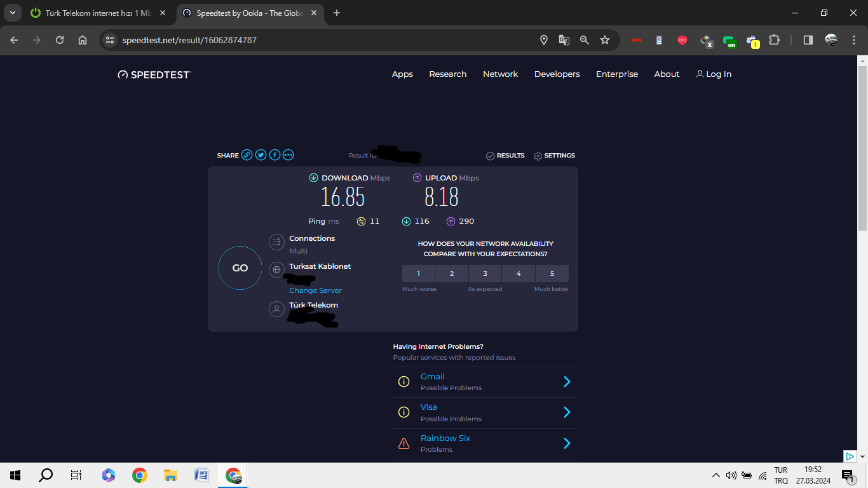Click the zoom magnifier icon in address bar
The image size is (868, 488).
point(585,40)
